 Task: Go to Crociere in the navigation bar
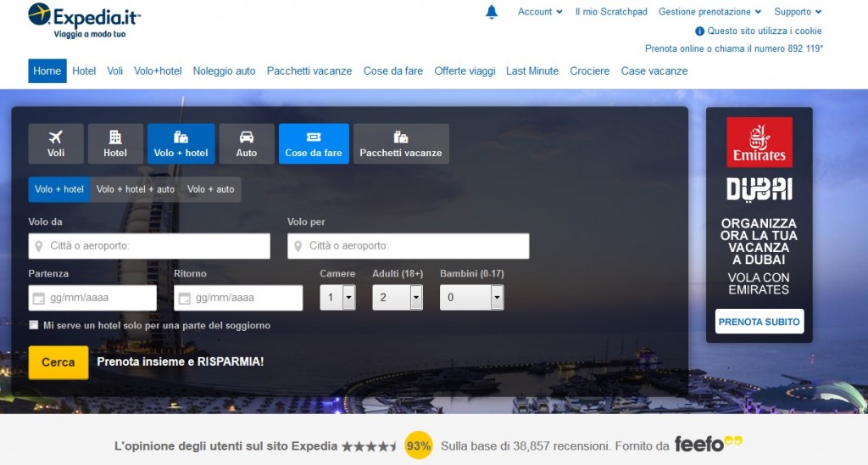tap(590, 71)
